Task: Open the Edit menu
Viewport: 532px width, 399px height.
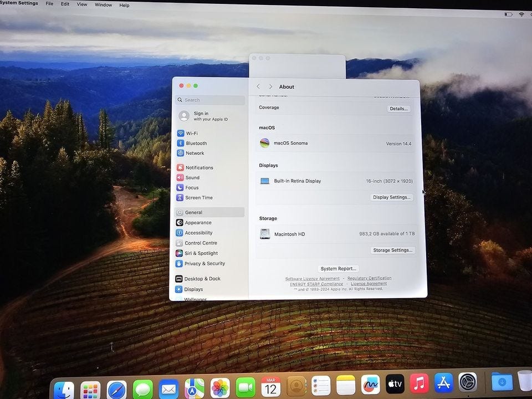Action: click(x=65, y=4)
